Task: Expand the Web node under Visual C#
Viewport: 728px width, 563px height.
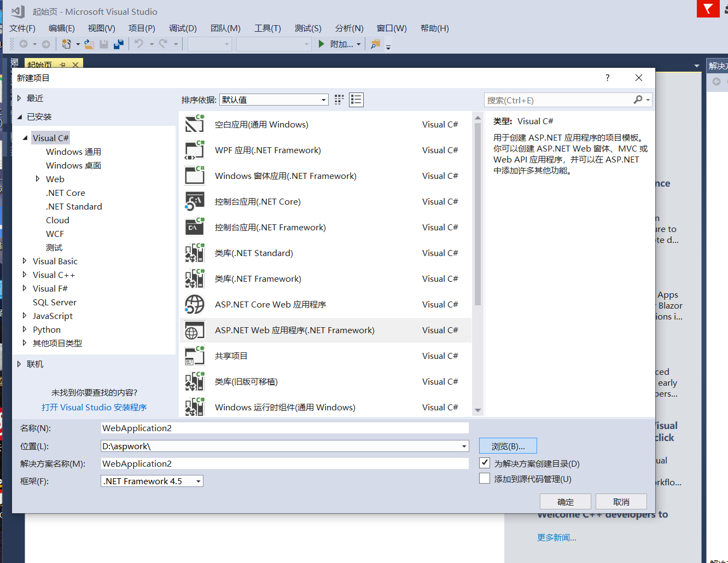Action: coord(38,179)
